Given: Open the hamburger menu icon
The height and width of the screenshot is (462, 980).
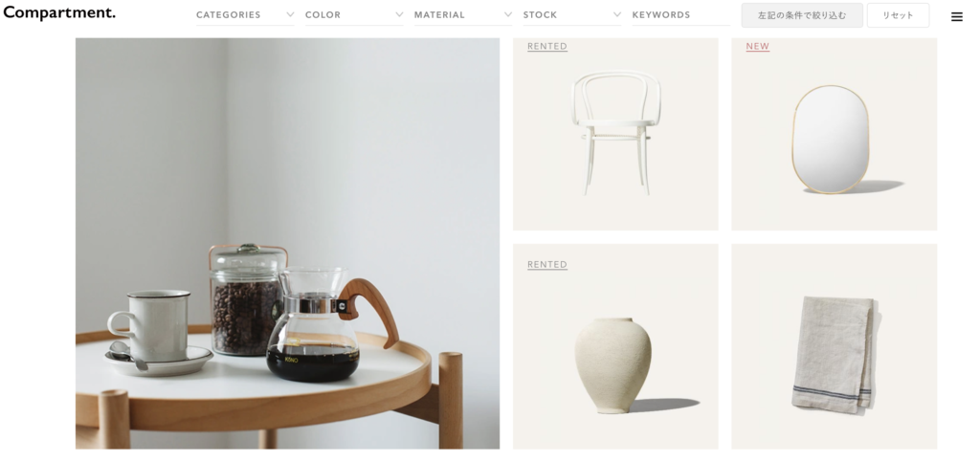Looking at the screenshot, I should point(956,17).
